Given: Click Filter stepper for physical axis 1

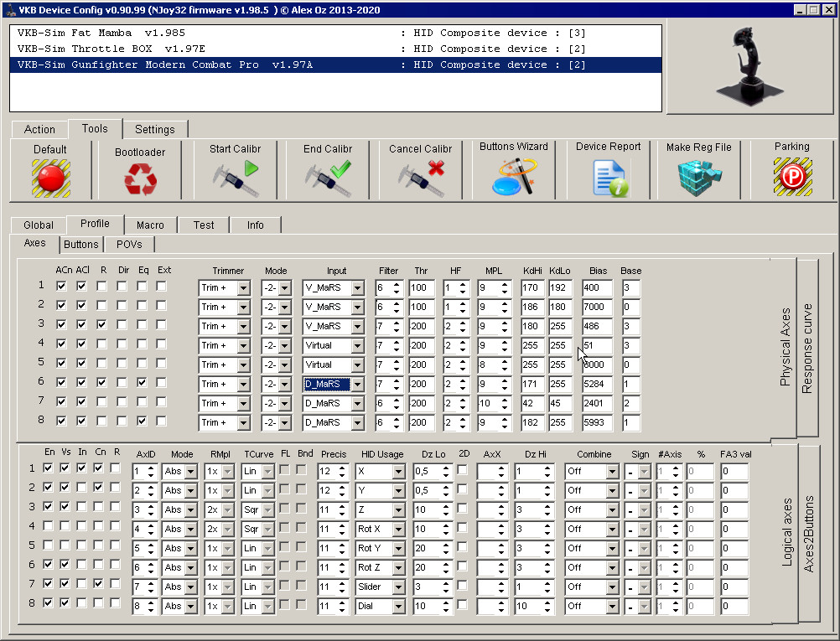Looking at the screenshot, I should [x=397, y=288].
